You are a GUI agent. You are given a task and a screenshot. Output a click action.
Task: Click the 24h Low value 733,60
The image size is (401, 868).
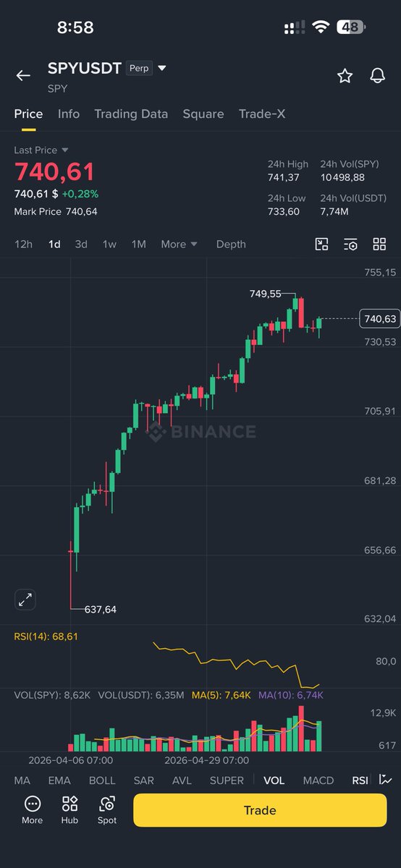(284, 212)
